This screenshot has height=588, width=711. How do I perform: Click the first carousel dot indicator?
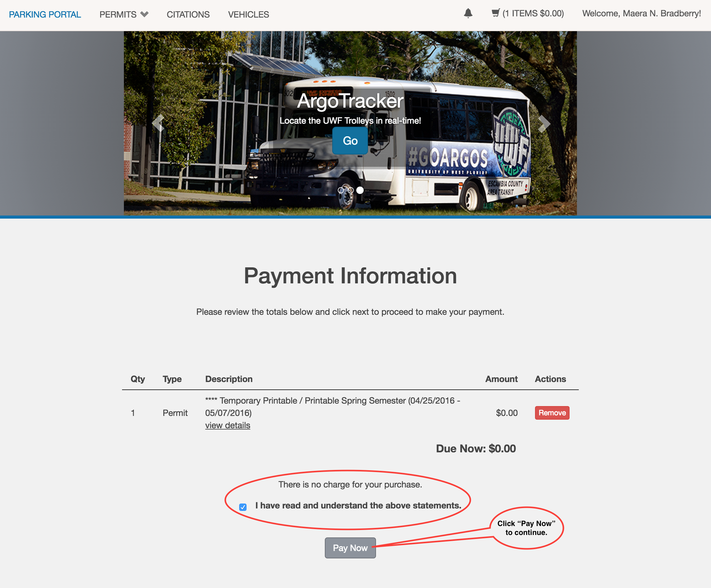[341, 190]
